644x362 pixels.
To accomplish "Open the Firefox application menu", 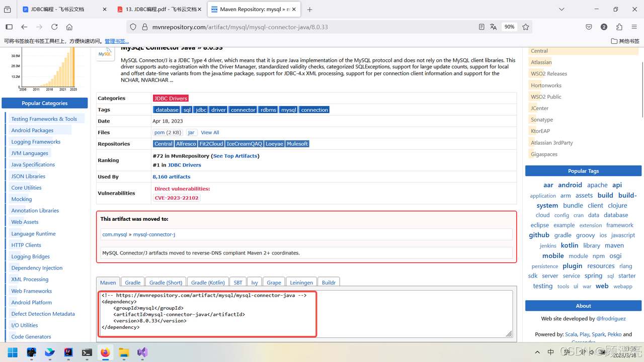I will tap(634, 27).
